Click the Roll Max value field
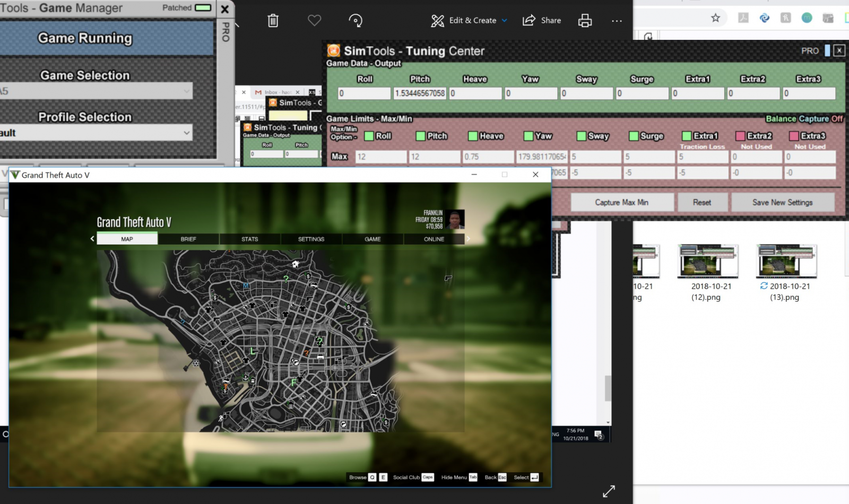This screenshot has height=504, width=849. pyautogui.click(x=380, y=157)
